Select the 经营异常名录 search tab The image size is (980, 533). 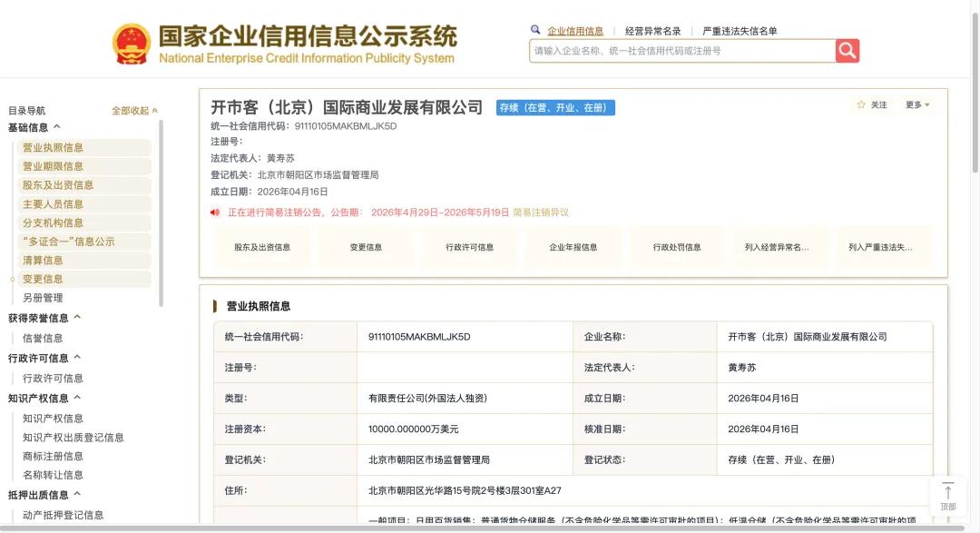pyautogui.click(x=652, y=31)
